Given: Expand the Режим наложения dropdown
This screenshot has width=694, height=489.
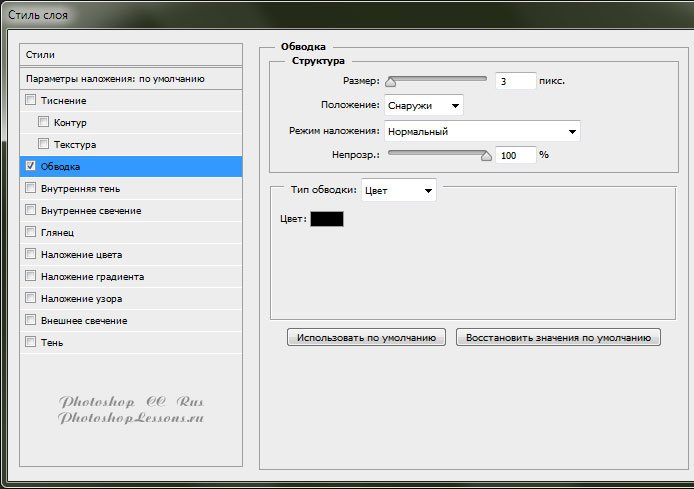Looking at the screenshot, I should (x=482, y=131).
